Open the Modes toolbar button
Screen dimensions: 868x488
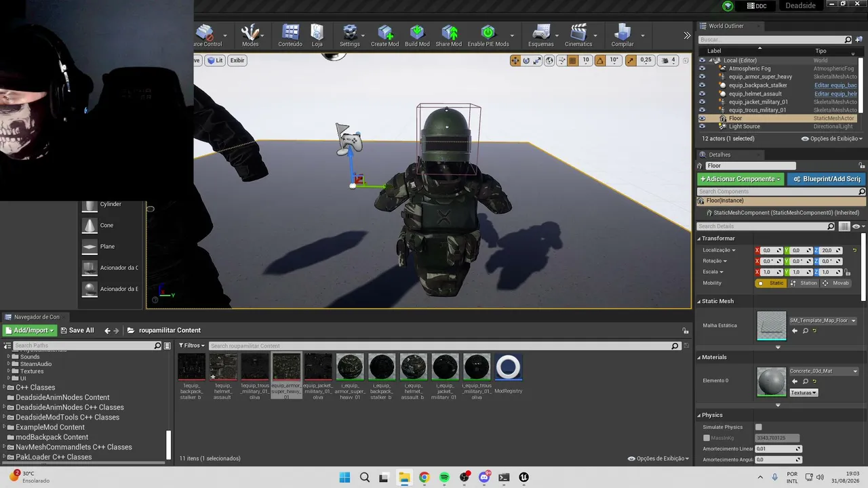point(250,35)
